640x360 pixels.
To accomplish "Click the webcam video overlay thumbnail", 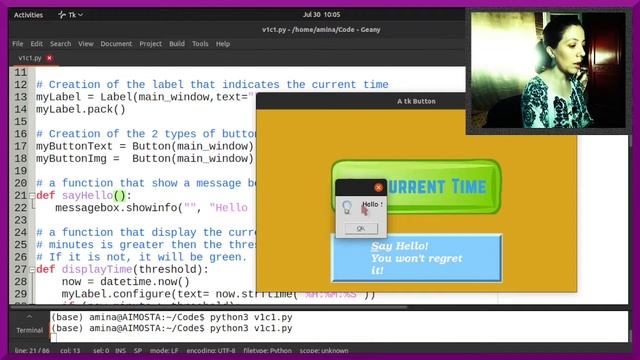I will coord(548,69).
